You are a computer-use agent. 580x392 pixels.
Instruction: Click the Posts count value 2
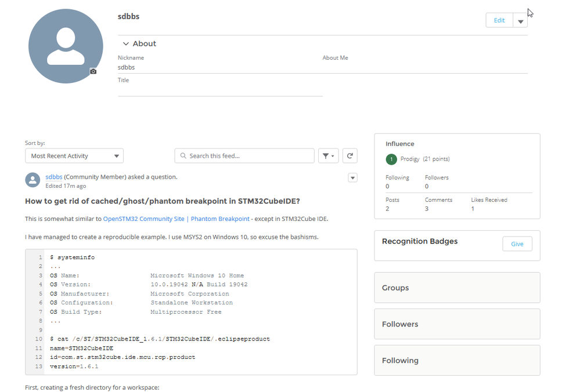[x=387, y=209]
